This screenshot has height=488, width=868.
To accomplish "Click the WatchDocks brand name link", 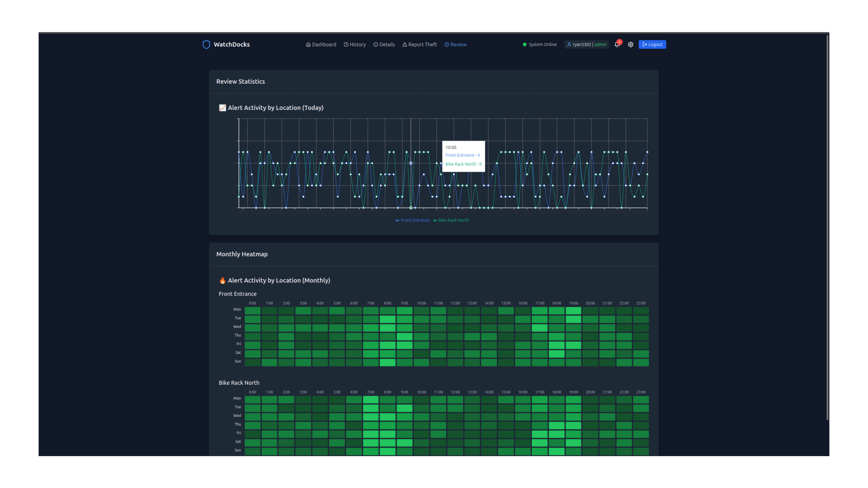I will tap(232, 44).
